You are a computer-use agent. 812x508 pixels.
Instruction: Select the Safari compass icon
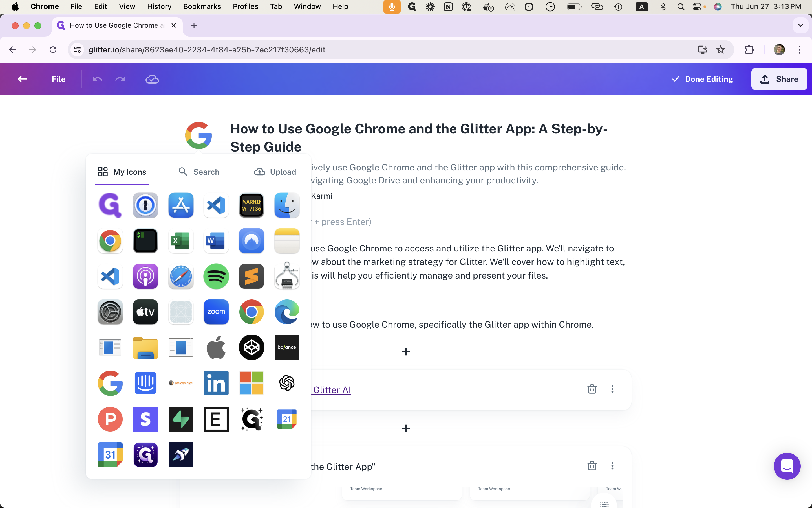tap(181, 277)
